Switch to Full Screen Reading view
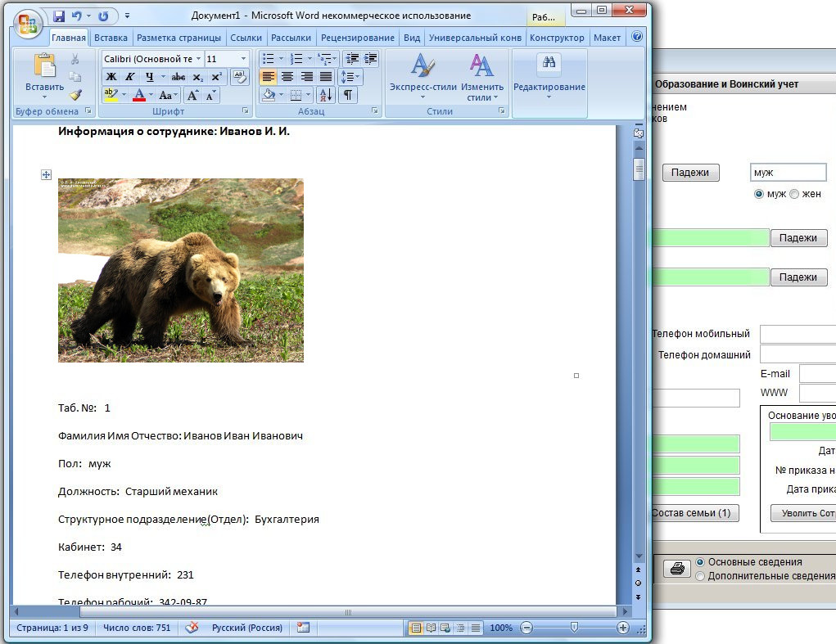The width and height of the screenshot is (836, 644). point(431,628)
